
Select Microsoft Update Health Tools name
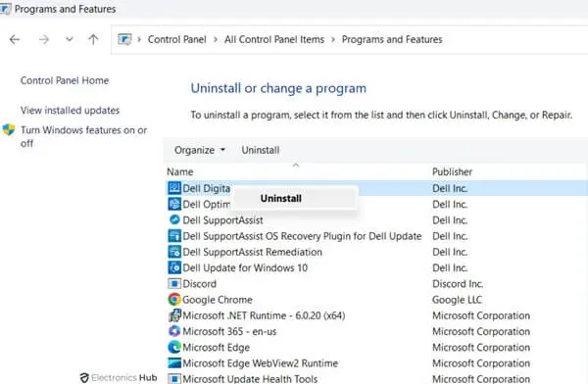point(250,379)
